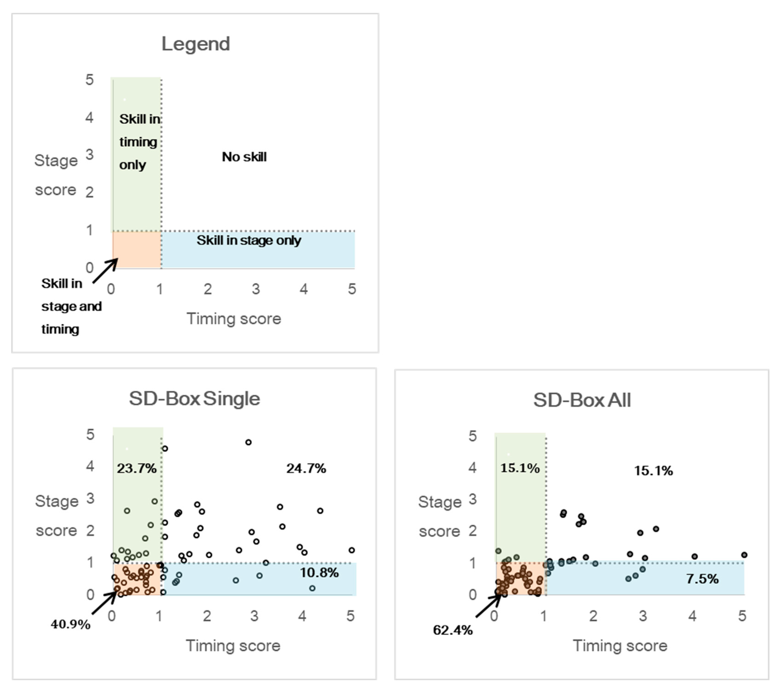Click the arrow above 62.4% in SD-Box All
Viewport: 784px width, 693px height.
coord(488,606)
